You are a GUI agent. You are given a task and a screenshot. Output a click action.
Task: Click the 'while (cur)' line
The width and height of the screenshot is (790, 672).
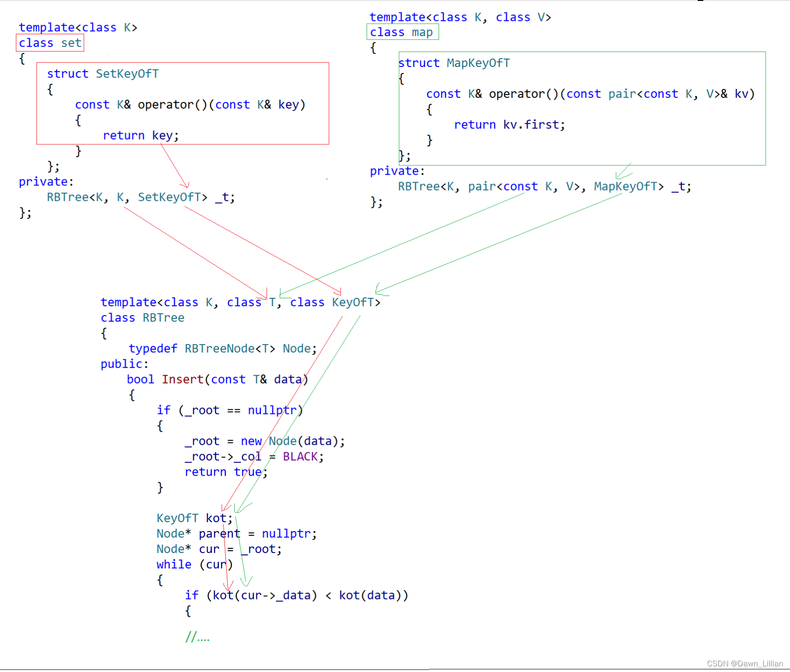point(195,565)
